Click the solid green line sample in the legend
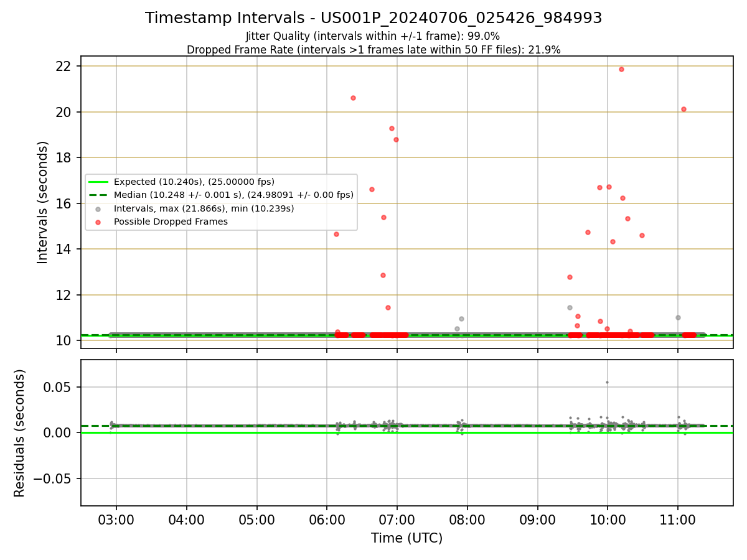 point(98,182)
